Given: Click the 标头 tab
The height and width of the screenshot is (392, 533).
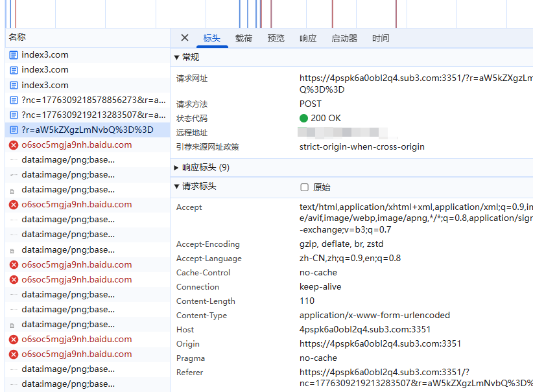Looking at the screenshot, I should pyautogui.click(x=212, y=38).
